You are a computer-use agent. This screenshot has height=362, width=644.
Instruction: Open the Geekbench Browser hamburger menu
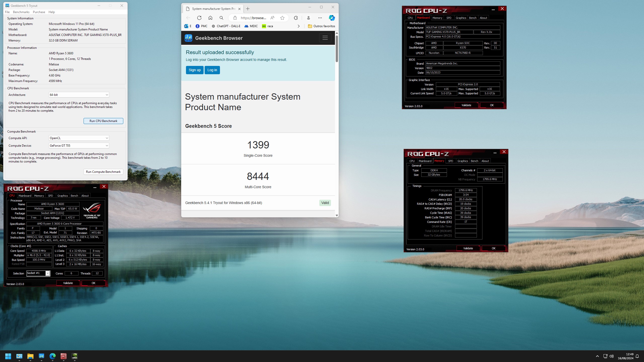click(325, 38)
